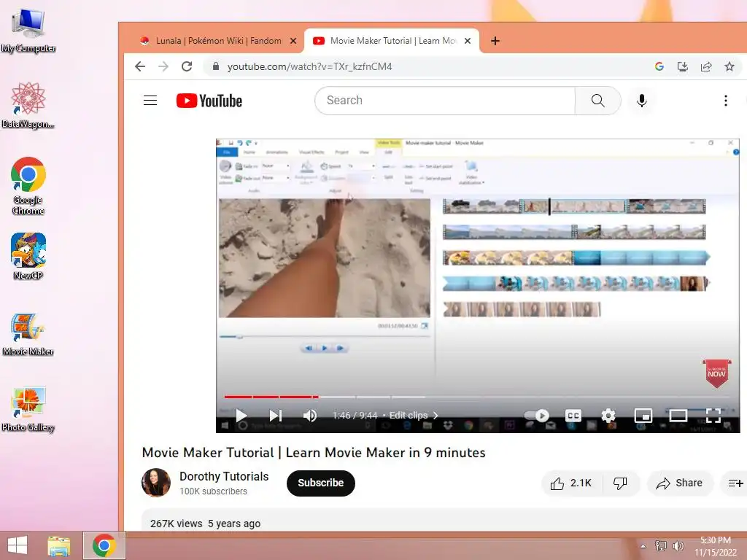The height and width of the screenshot is (560, 747).
Task: Open the player settings gear
Action: [x=608, y=416]
